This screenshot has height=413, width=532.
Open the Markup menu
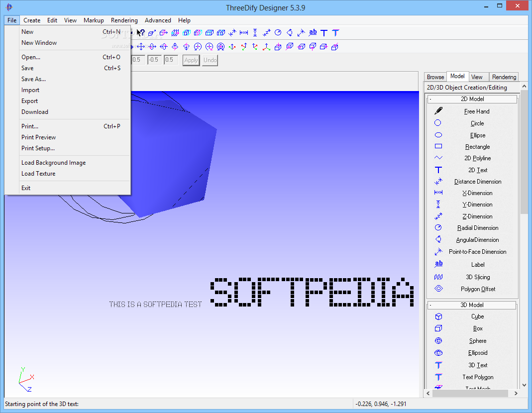pyautogui.click(x=94, y=20)
